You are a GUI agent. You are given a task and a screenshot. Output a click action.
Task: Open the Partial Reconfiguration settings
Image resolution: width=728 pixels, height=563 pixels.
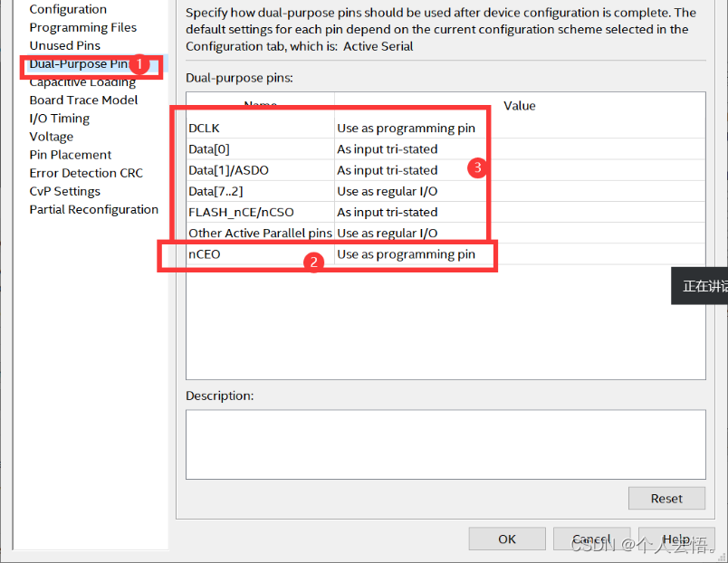93,209
